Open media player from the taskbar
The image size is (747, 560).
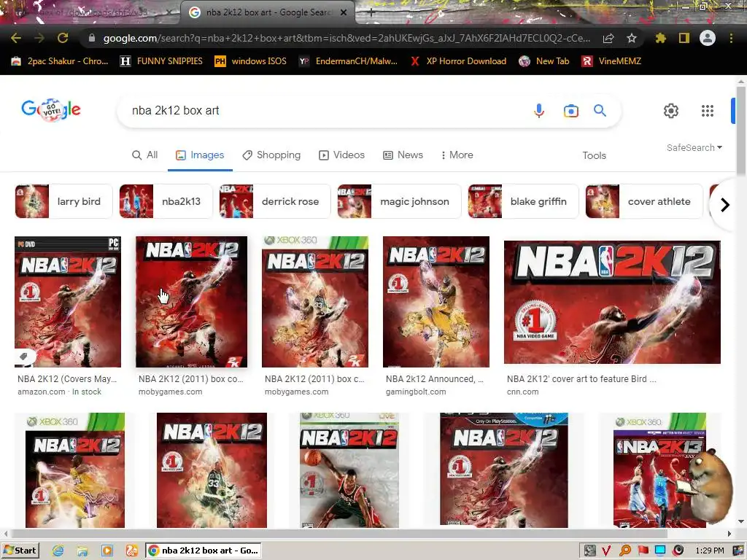coord(107,551)
